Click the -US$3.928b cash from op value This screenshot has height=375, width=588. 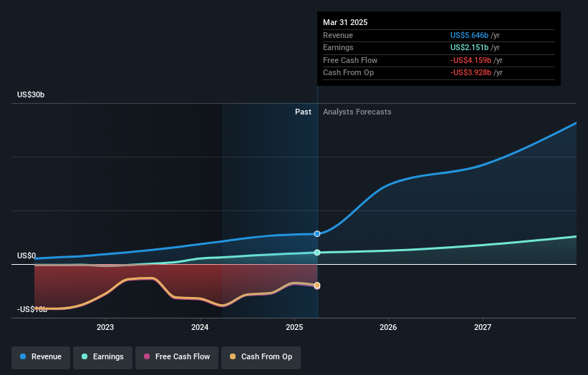click(x=471, y=73)
